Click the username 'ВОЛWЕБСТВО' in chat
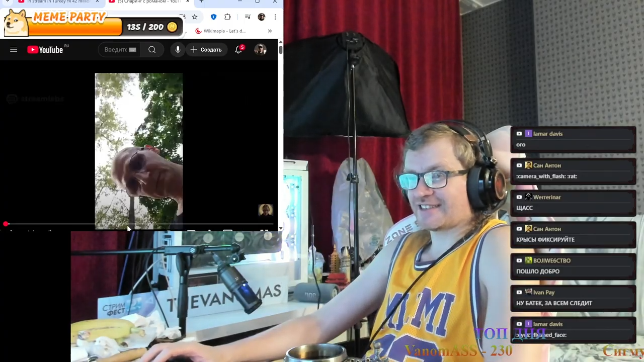644x362 pixels. click(x=552, y=260)
